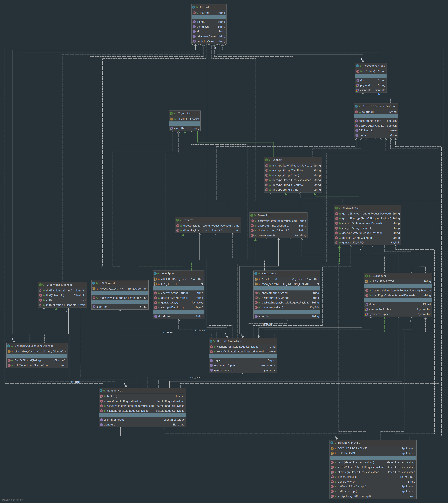Click the interface icon next to Algorithm
This screenshot has height=503, width=448.
pos(172,113)
